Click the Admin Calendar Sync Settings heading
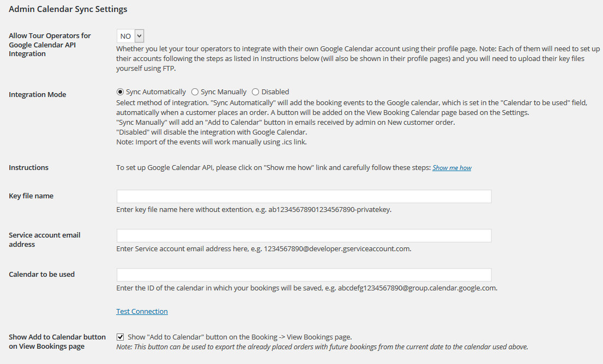This screenshot has height=364, width=603. 68,9
